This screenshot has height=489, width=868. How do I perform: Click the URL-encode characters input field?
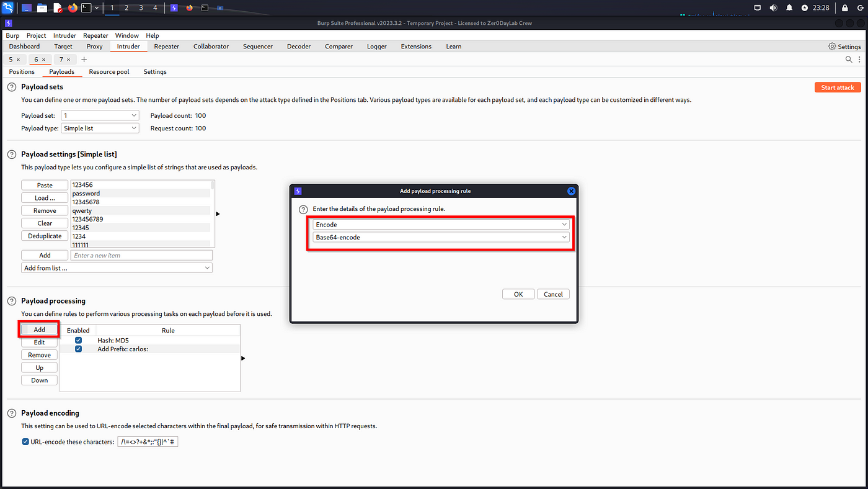click(148, 442)
